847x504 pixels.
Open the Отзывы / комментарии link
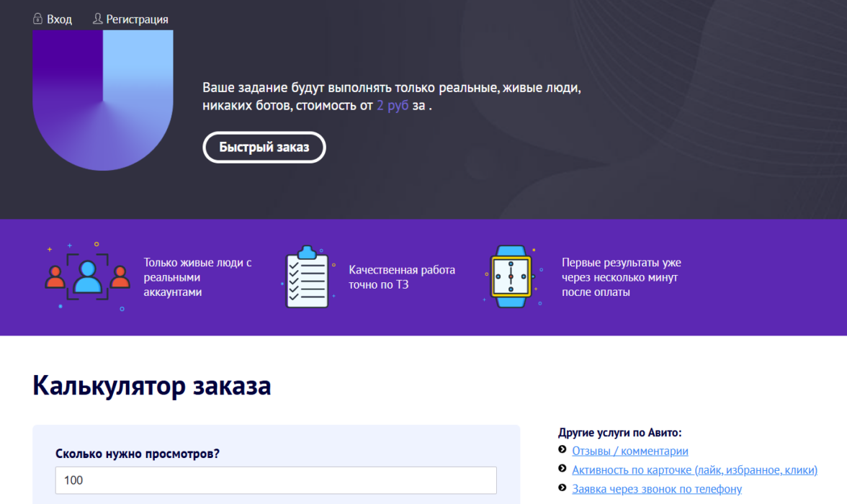pos(629,451)
